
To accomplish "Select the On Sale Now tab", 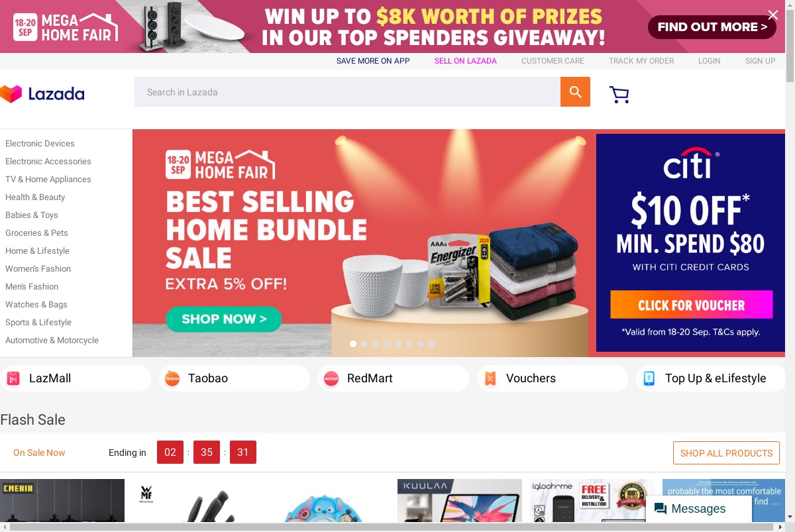I will pos(39,452).
